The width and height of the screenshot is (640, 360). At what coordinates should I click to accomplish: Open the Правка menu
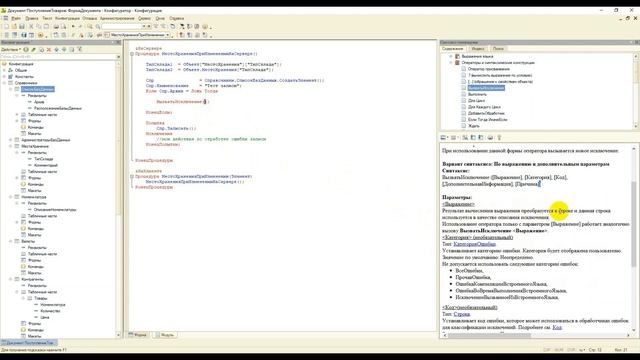(x=31, y=18)
